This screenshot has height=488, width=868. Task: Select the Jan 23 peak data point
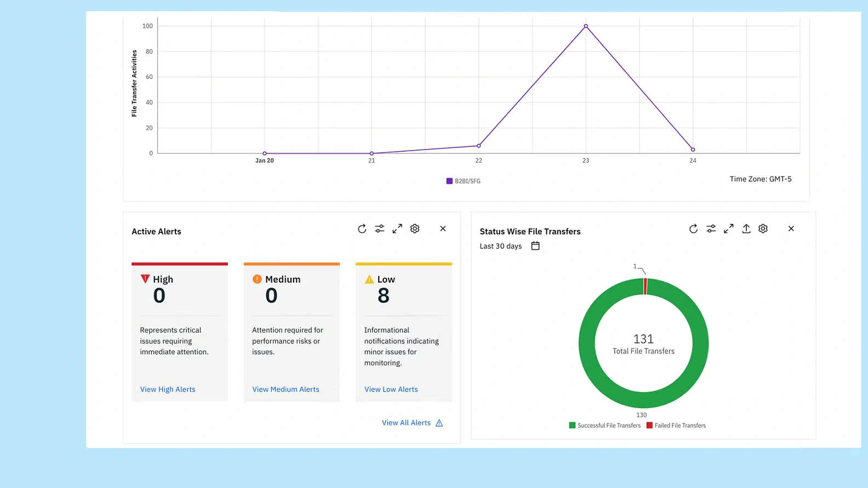[x=586, y=26]
